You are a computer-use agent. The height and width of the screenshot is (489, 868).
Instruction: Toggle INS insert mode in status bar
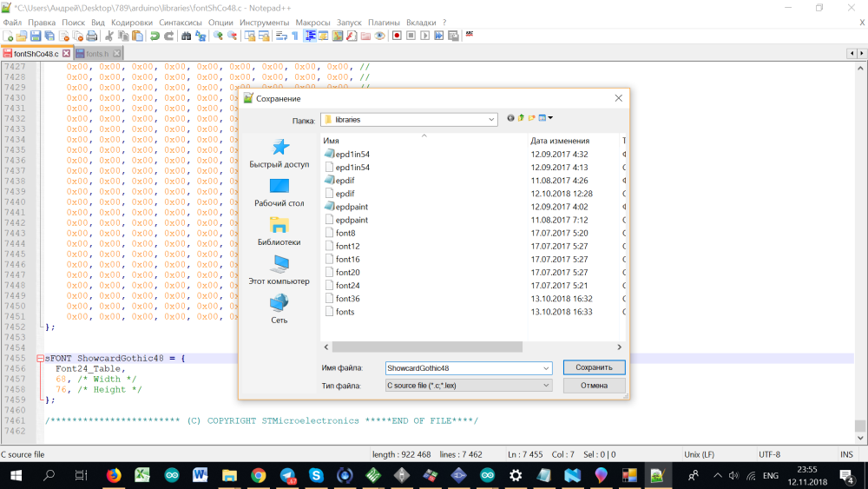point(846,454)
